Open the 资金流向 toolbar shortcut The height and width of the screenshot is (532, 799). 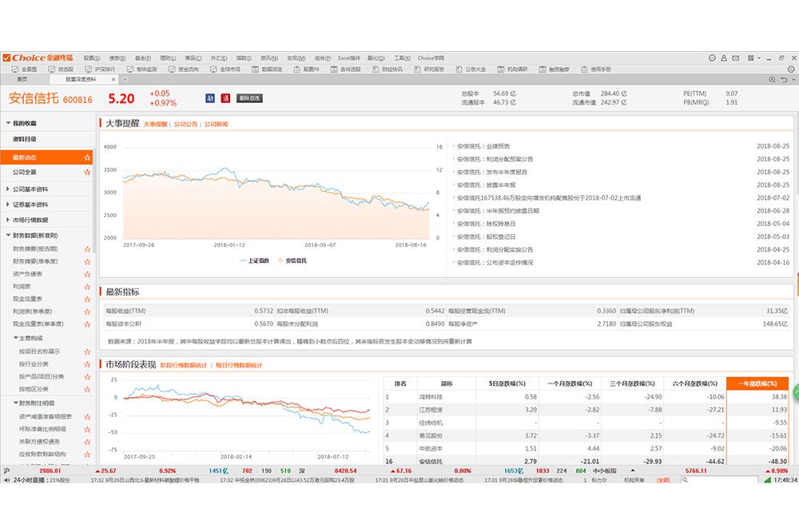[x=184, y=69]
